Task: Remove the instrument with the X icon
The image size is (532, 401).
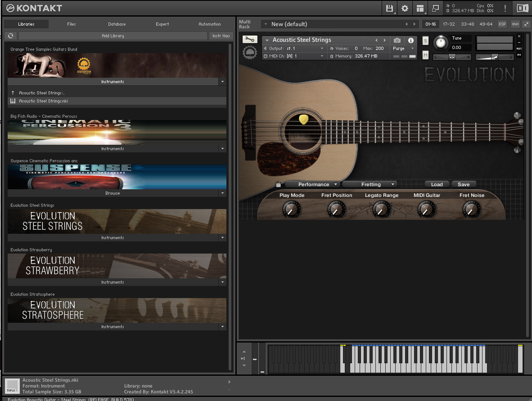Action: (x=519, y=36)
